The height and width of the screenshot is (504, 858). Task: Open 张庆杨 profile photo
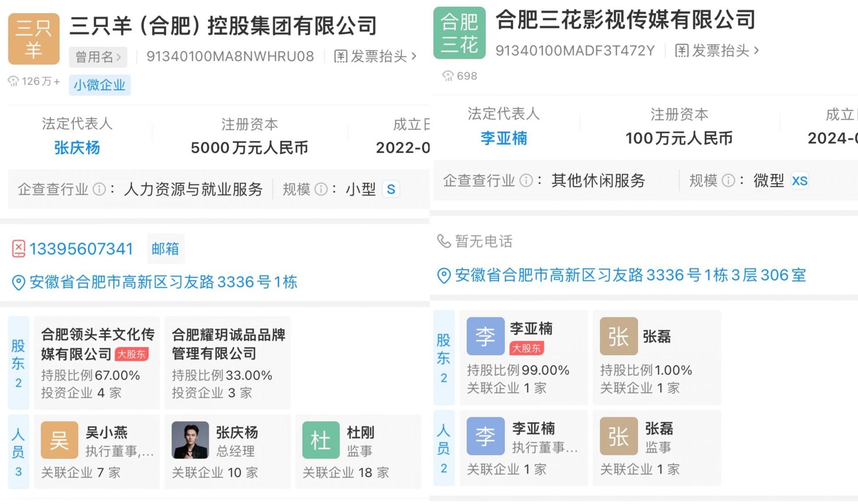coord(190,440)
